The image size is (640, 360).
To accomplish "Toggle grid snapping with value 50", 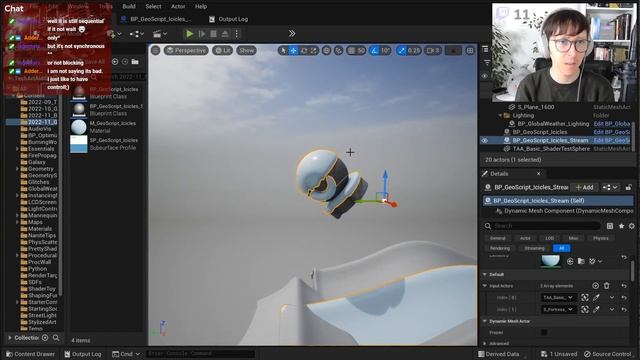I will (x=351, y=51).
